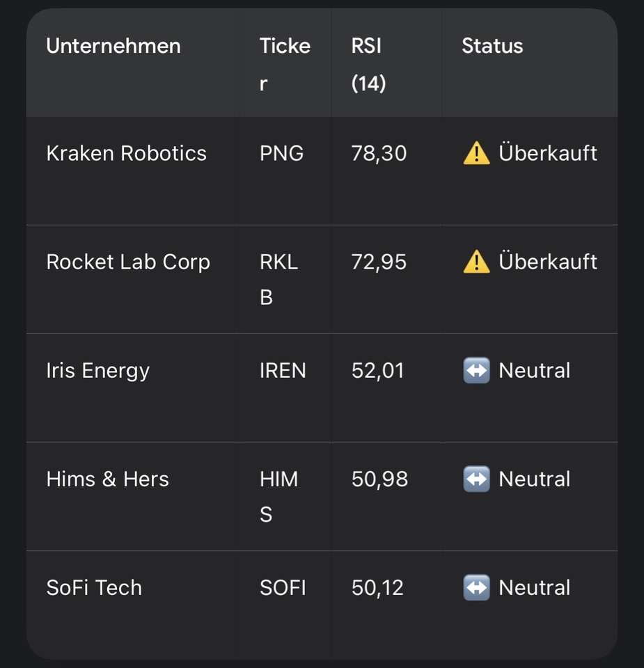This screenshot has height=668, width=644.
Task: Select the Iris Energy company name
Action: 97,371
